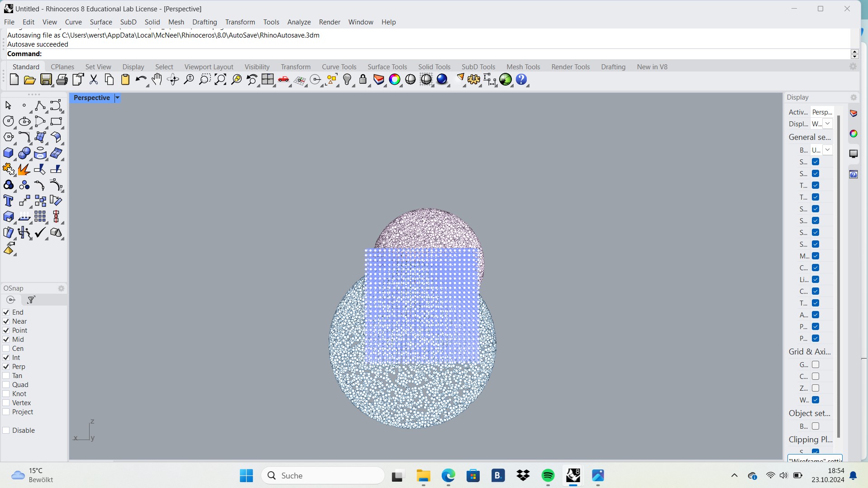The height and width of the screenshot is (488, 868).
Task: Activate the Pan view tool
Action: point(157,80)
